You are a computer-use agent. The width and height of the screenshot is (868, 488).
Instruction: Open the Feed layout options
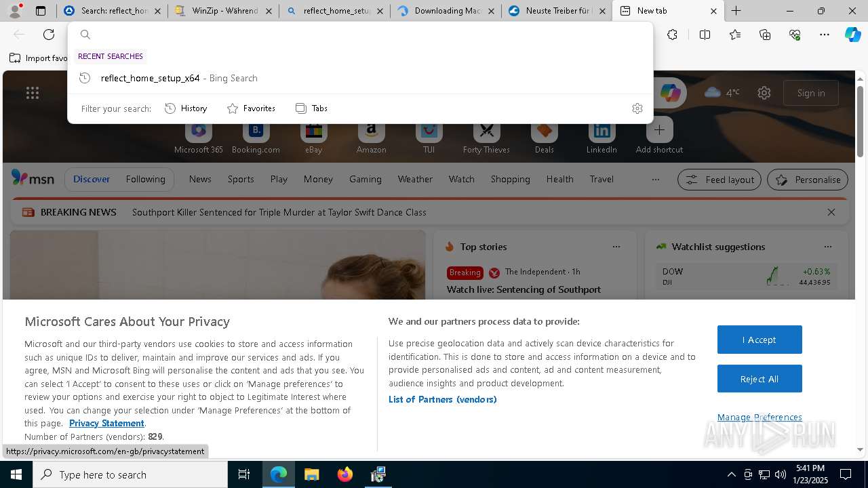[x=719, y=180]
